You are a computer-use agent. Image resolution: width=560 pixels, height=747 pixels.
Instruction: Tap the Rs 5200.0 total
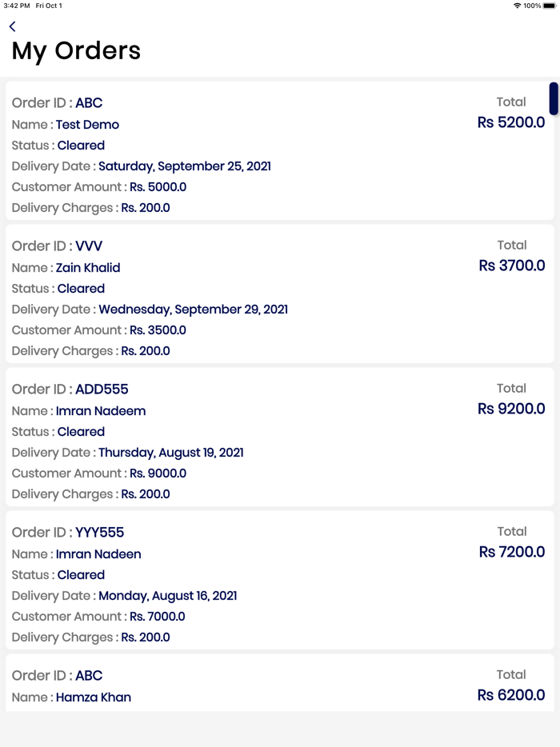511,122
